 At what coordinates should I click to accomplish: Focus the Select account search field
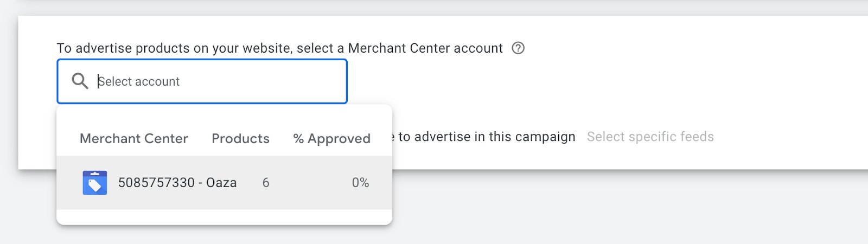(217, 81)
